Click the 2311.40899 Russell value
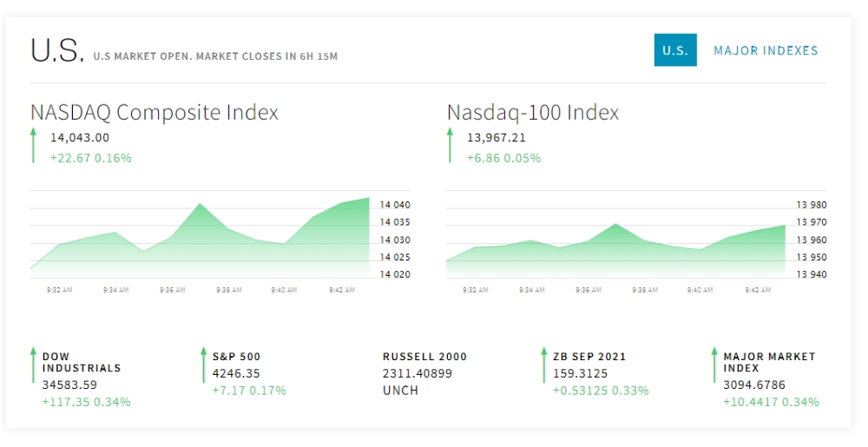Image resolution: width=868 pixels, height=447 pixels. [x=418, y=374]
